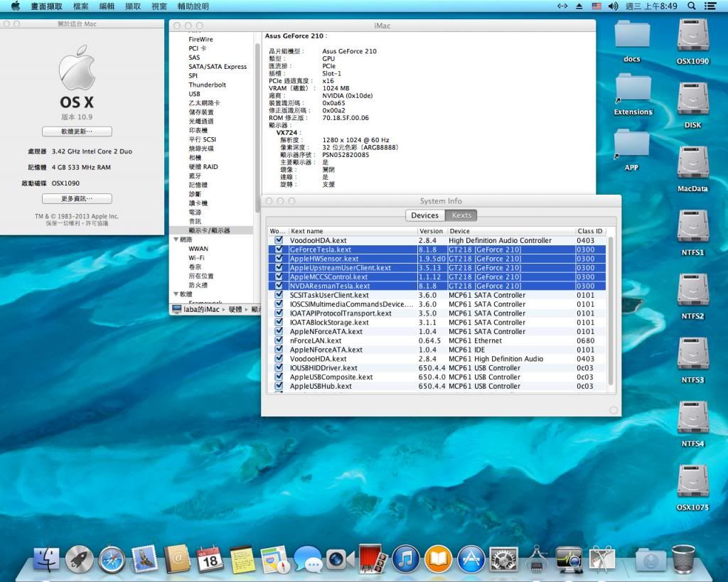Switch to the Devices tab
The height and width of the screenshot is (582, 728).
coord(425,215)
